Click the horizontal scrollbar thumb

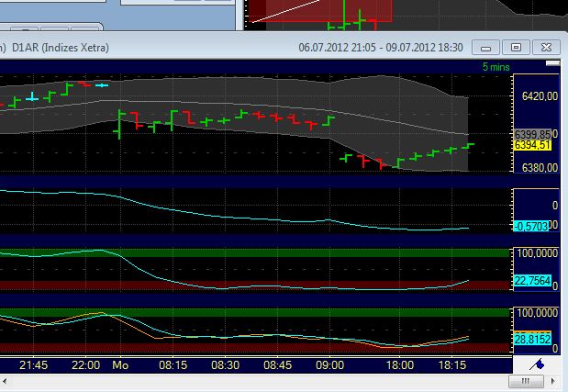click(x=526, y=381)
